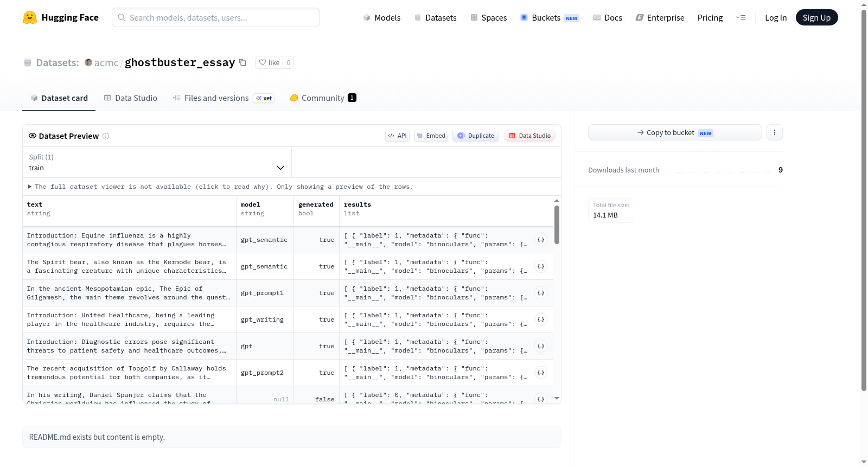The height and width of the screenshot is (467, 868).
Task: Click the Hugging Face logo icon
Action: click(30, 17)
